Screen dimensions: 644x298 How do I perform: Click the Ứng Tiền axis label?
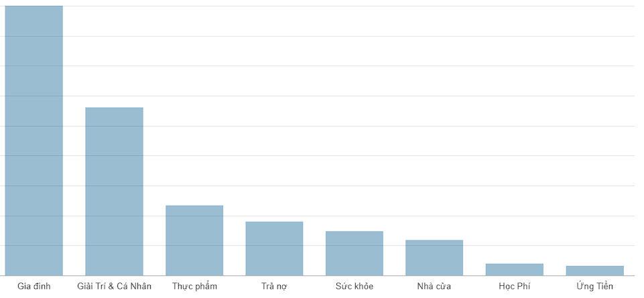tap(594, 286)
